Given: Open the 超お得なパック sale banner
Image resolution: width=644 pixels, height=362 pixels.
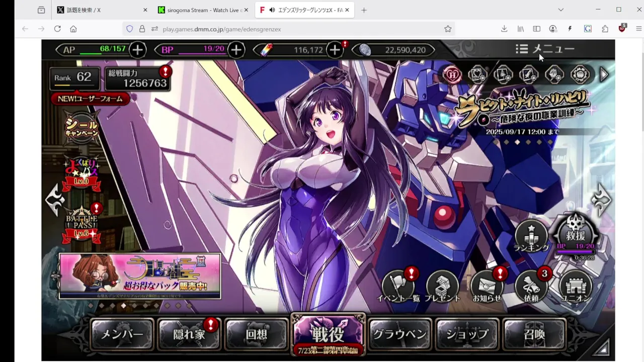Looking at the screenshot, I should [x=140, y=276].
